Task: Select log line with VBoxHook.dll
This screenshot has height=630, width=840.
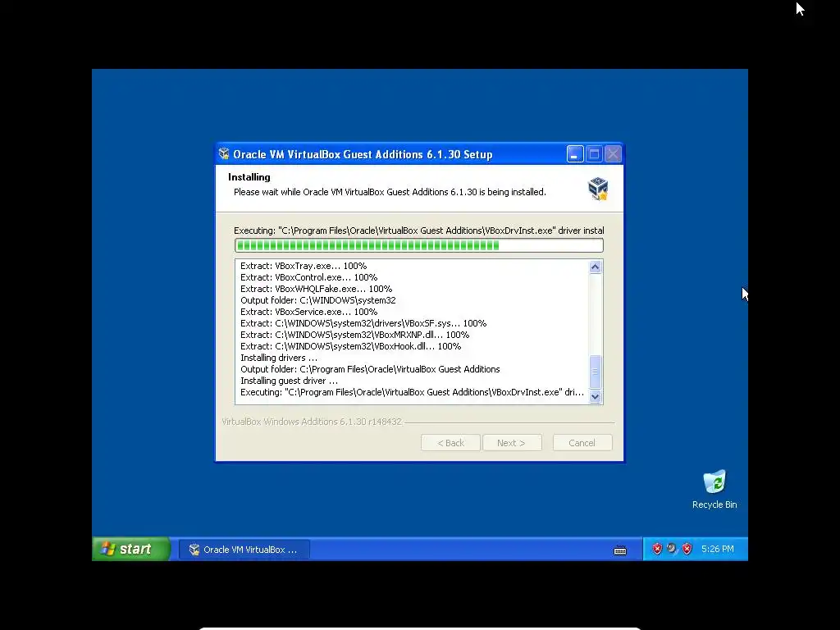Action: pyautogui.click(x=350, y=347)
